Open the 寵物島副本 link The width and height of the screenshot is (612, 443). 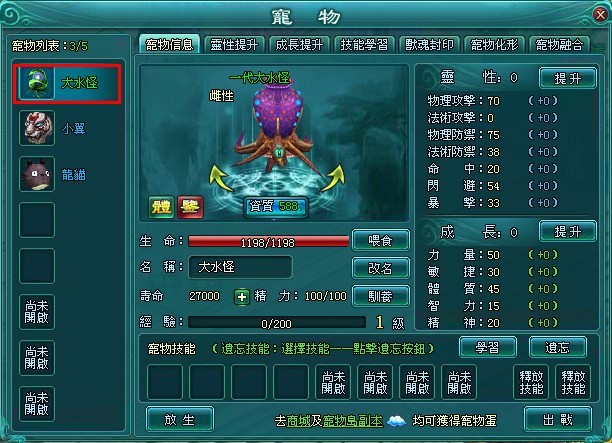tap(353, 421)
